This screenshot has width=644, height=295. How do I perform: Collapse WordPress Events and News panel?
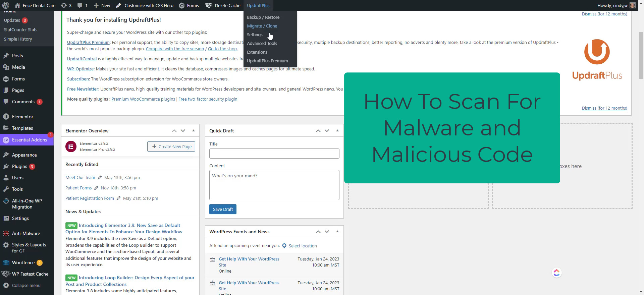337,232
